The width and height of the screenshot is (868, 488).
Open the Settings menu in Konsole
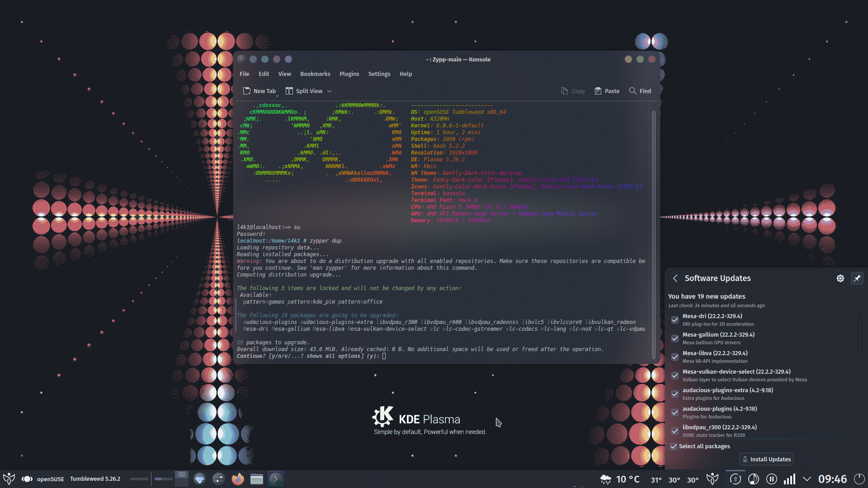pos(379,74)
